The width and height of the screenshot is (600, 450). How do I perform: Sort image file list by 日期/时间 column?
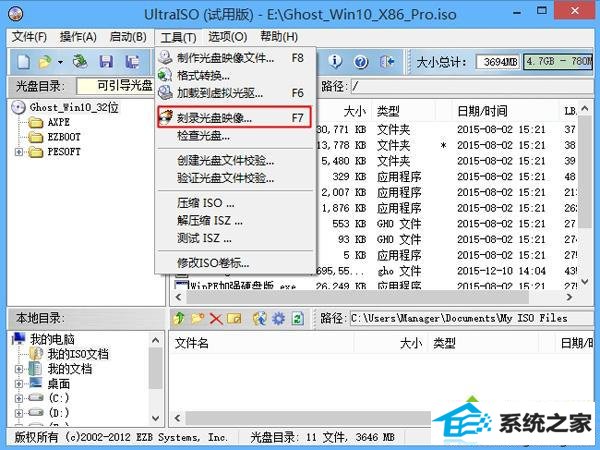point(504,111)
